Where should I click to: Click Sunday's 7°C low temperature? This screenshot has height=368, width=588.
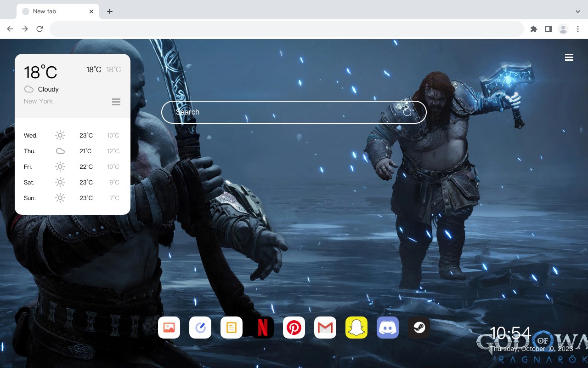coord(114,198)
